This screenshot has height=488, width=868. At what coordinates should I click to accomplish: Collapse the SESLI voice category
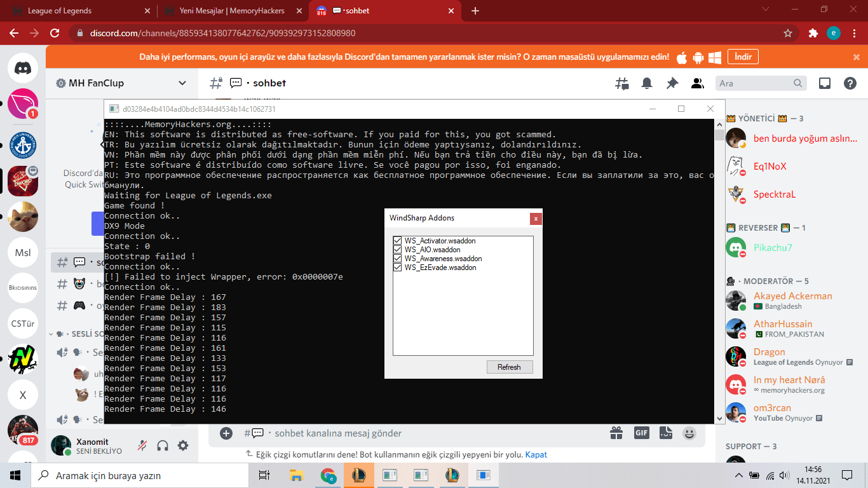75,334
